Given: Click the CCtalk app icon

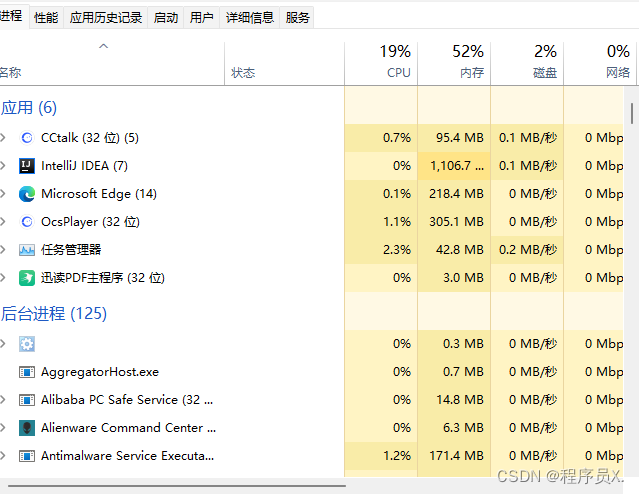Looking at the screenshot, I should click(27, 138).
